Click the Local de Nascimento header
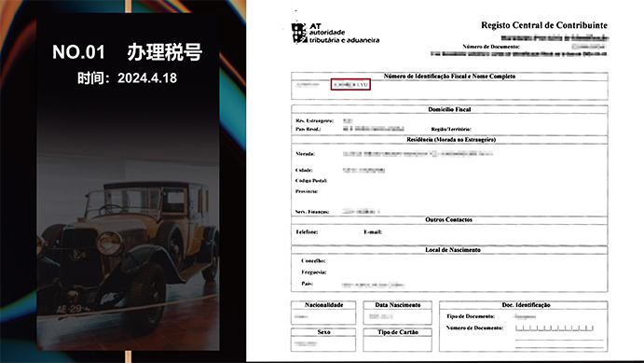This screenshot has width=644, height=363. tap(453, 249)
